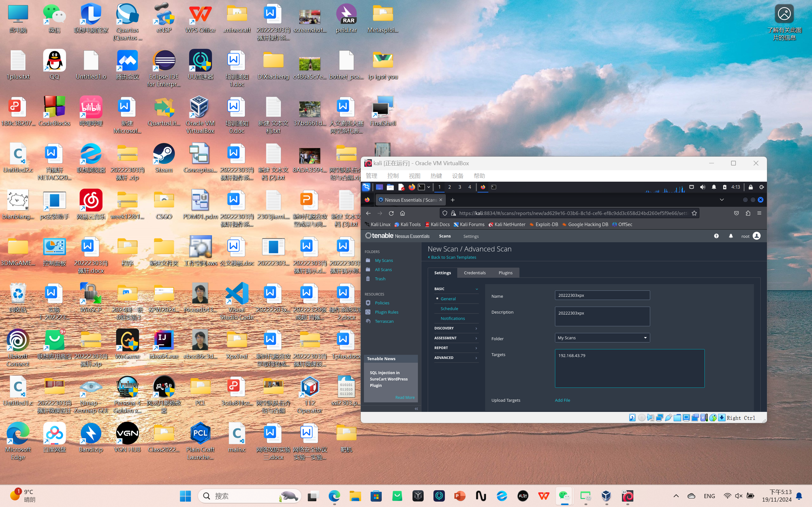Open the Firefox hamburger menu
812x507 pixels.
(x=759, y=213)
